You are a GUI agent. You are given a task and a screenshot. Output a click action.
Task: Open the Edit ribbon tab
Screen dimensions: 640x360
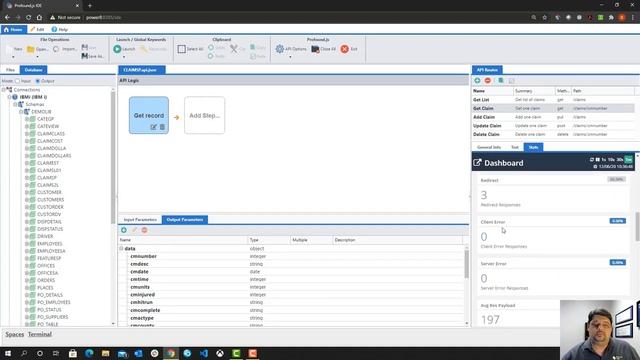click(x=37, y=29)
